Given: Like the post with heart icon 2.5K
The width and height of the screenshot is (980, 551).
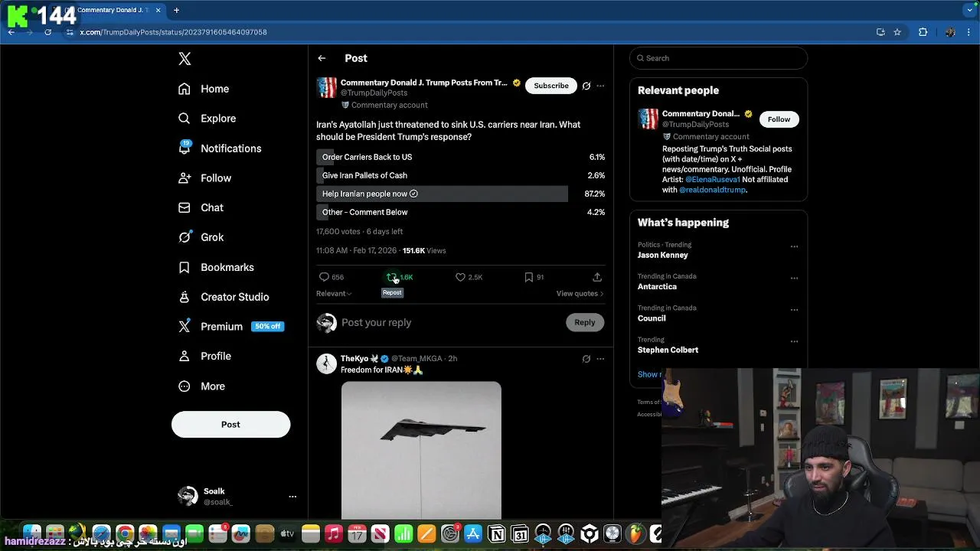Looking at the screenshot, I should coord(469,277).
